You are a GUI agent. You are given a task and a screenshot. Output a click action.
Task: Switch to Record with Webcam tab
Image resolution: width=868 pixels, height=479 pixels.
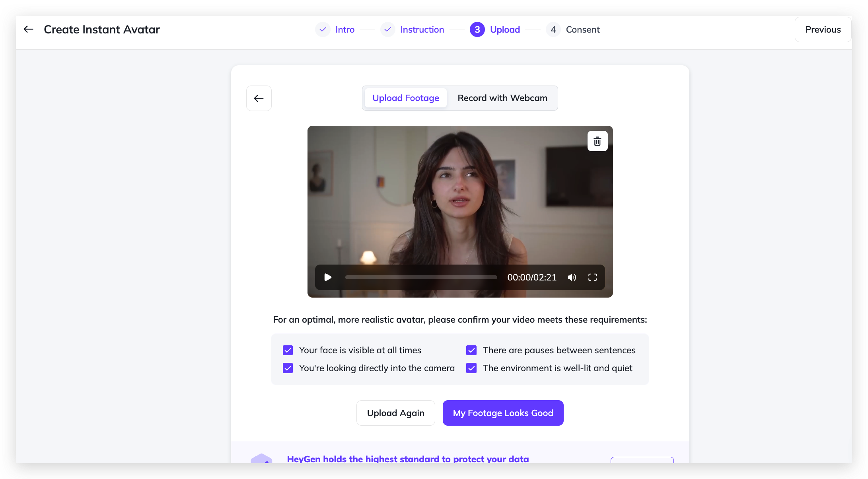[502, 98]
